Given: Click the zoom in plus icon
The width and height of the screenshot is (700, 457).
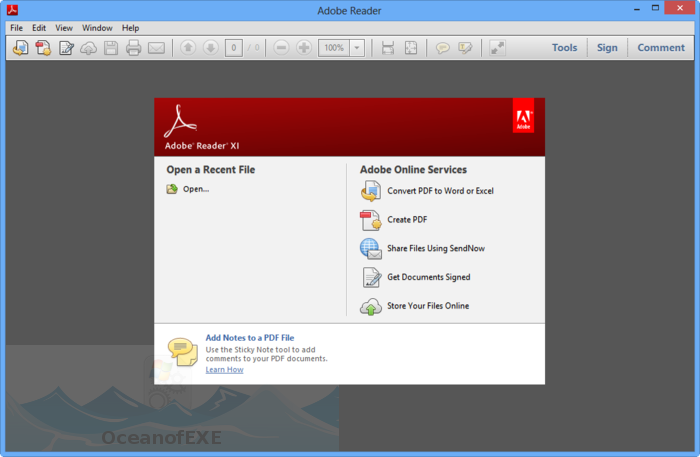Looking at the screenshot, I should 304,47.
